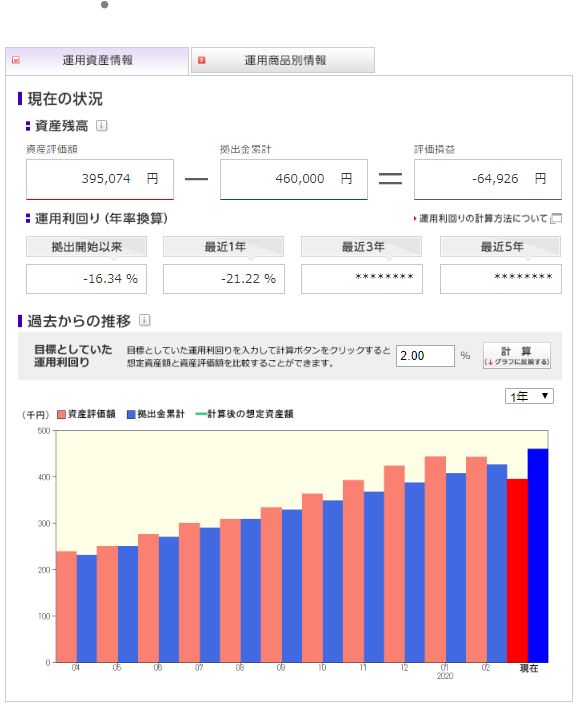Switch to the 運用資産情報 tab
579x708 pixels.
97,61
